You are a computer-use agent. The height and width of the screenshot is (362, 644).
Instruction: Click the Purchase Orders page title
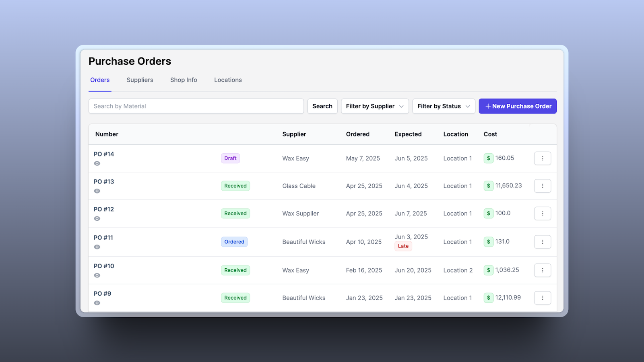pos(130,61)
